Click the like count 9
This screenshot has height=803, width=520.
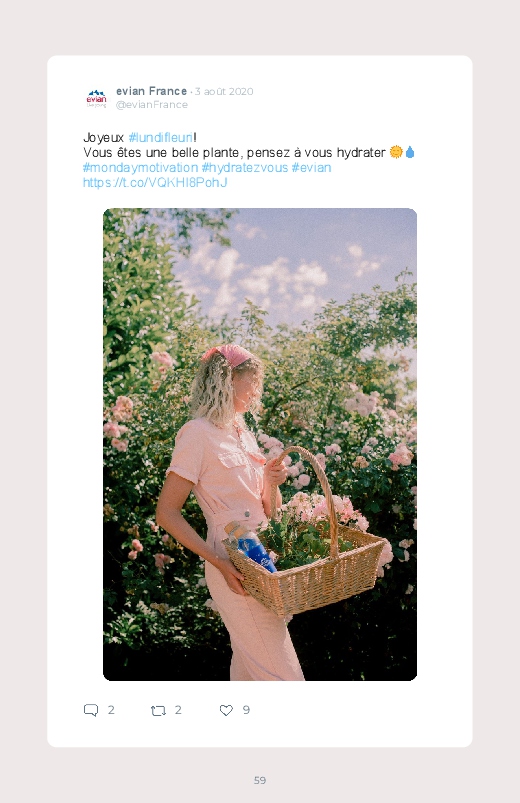(x=246, y=710)
